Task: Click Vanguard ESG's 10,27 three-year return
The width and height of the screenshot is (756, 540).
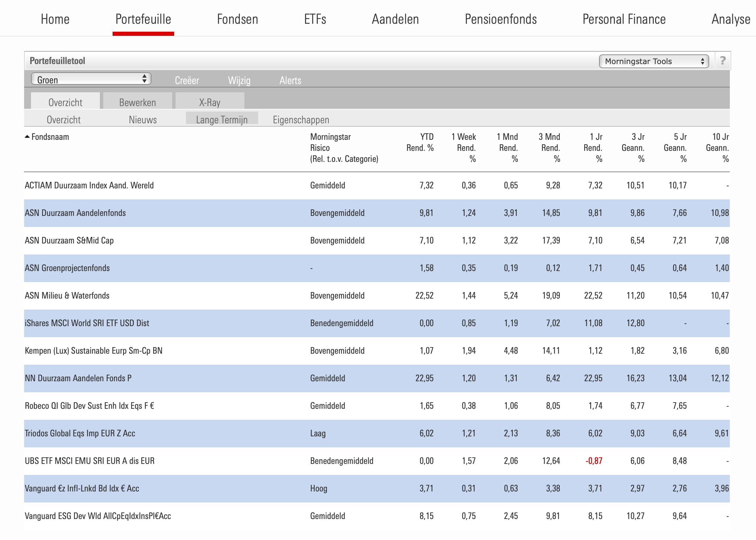Action: click(x=636, y=516)
